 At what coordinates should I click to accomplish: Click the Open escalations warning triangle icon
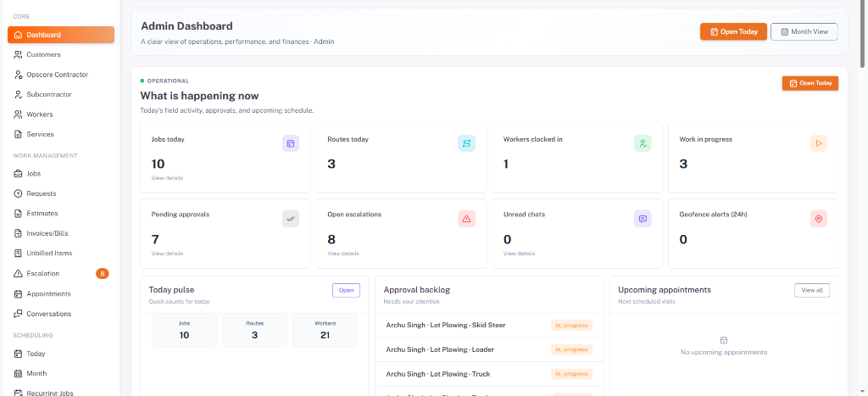(x=467, y=219)
